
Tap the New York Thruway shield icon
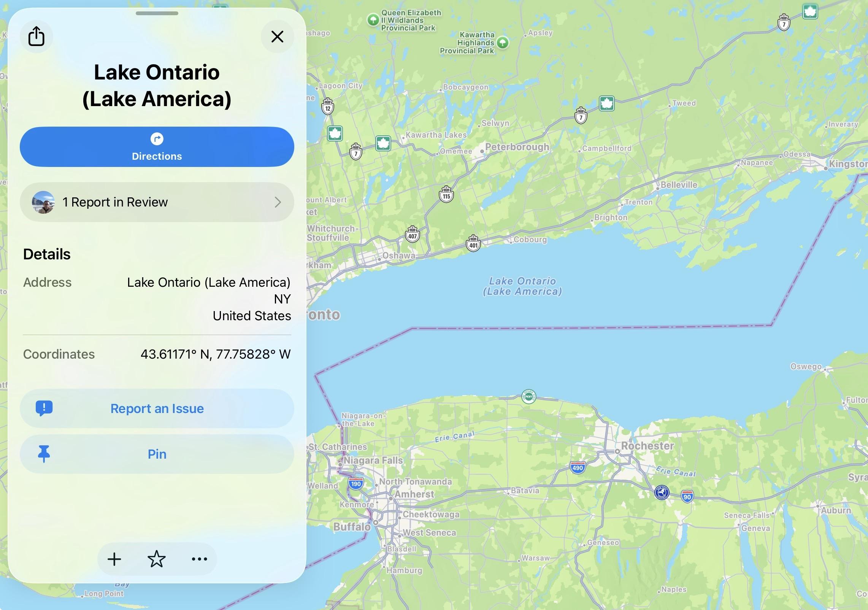point(662,492)
